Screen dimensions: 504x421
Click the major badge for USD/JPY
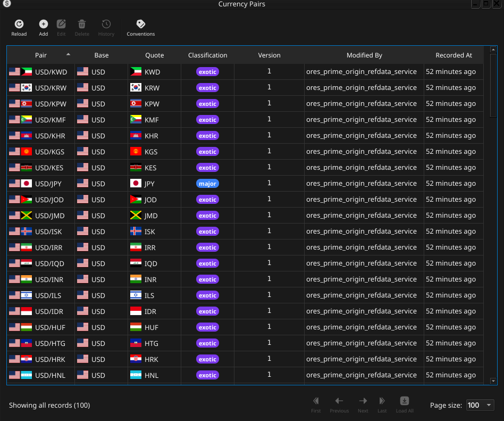pyautogui.click(x=207, y=184)
